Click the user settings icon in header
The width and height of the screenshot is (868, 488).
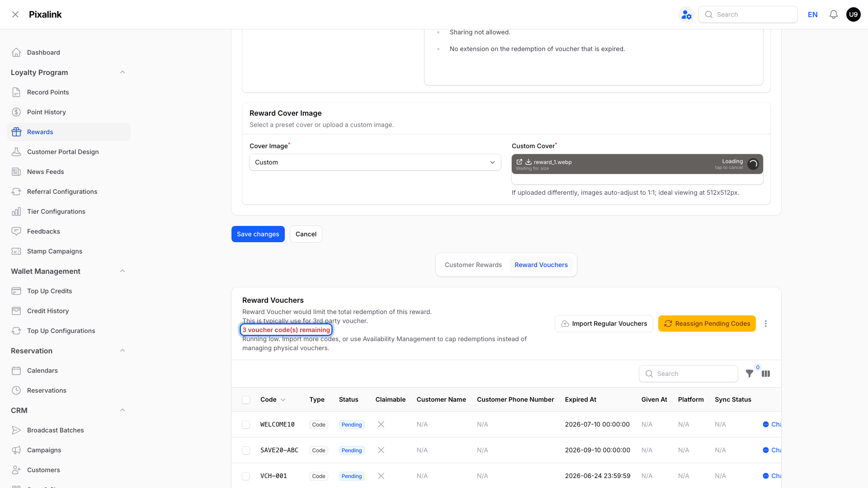[x=686, y=14]
